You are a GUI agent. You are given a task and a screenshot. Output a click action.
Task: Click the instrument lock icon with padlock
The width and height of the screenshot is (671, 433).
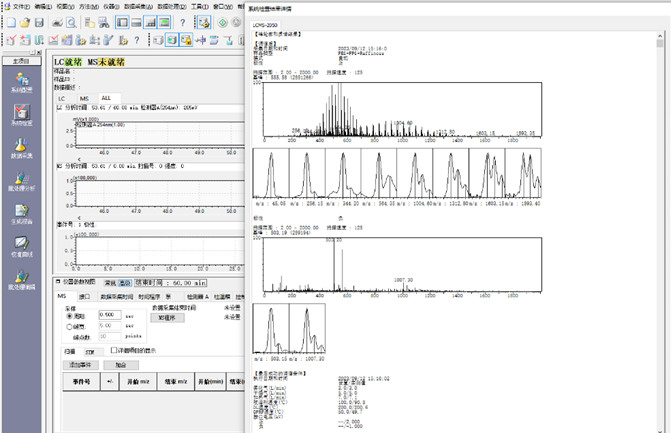pyautogui.click(x=186, y=40)
